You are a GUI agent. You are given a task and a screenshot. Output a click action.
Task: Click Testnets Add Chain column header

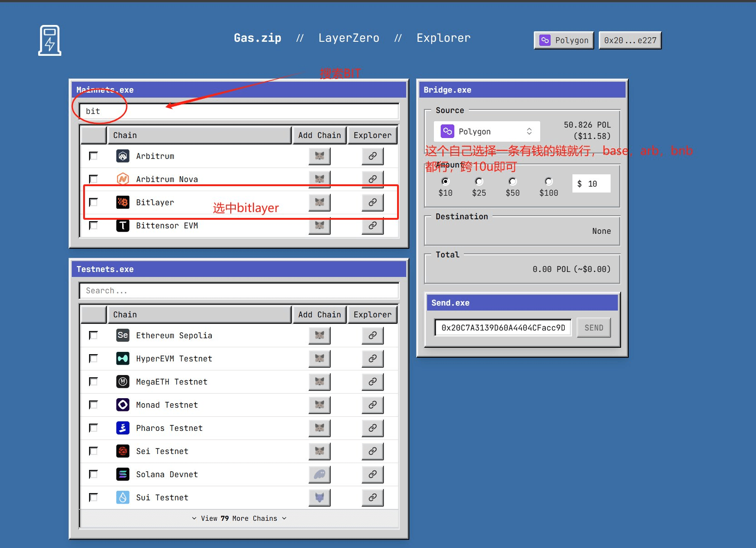pyautogui.click(x=319, y=315)
